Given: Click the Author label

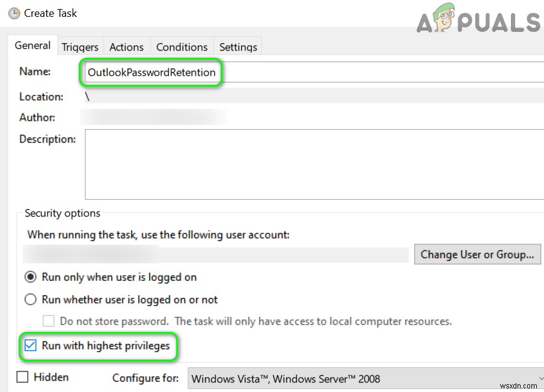Looking at the screenshot, I should (x=37, y=118).
